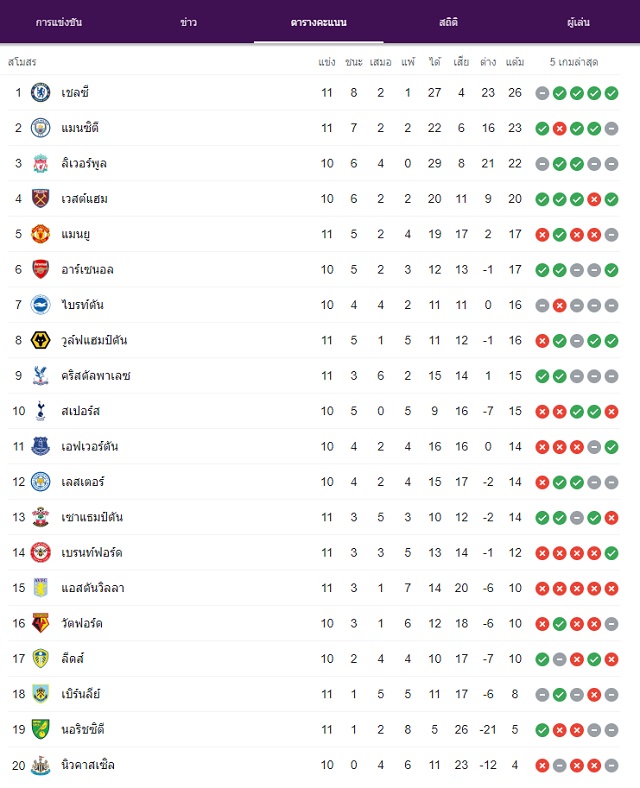Click the Norwich City canary crest

(x=40, y=729)
